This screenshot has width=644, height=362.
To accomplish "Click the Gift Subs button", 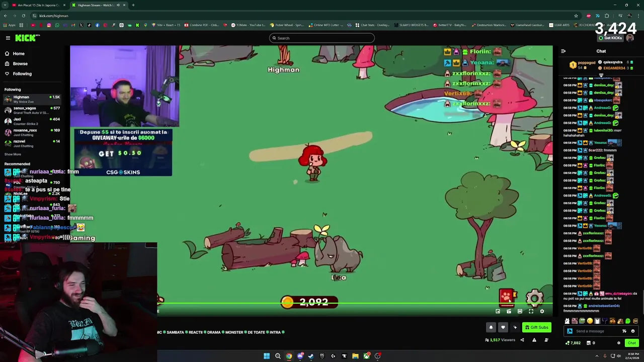I will (536, 328).
